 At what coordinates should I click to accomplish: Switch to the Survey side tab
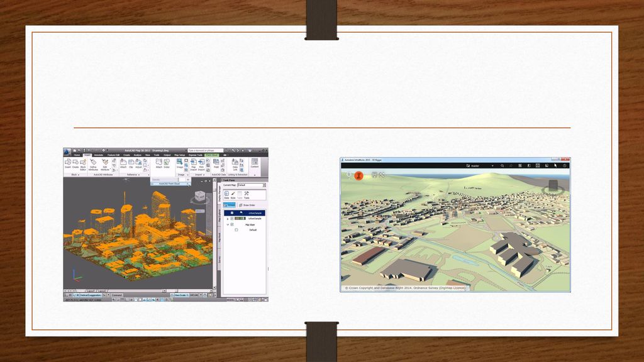pyautogui.click(x=219, y=260)
